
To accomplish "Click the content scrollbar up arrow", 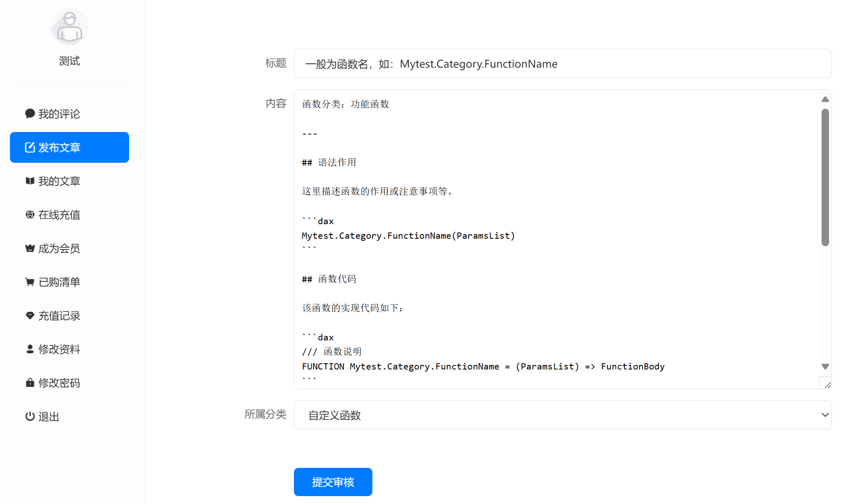I will point(825,99).
